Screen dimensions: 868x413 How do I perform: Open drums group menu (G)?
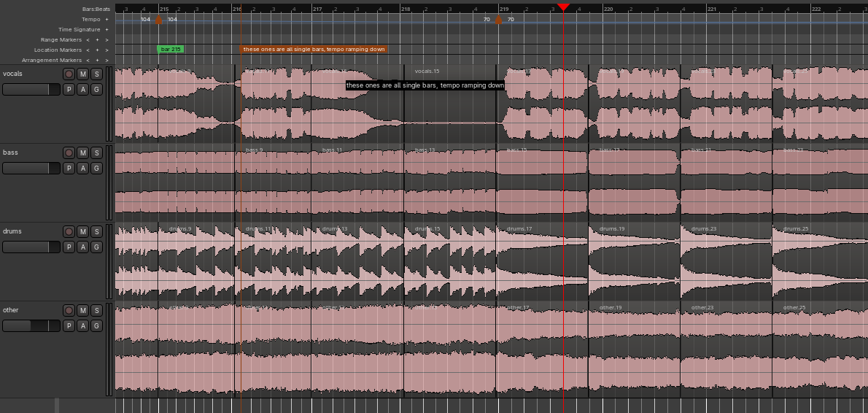tap(96, 247)
